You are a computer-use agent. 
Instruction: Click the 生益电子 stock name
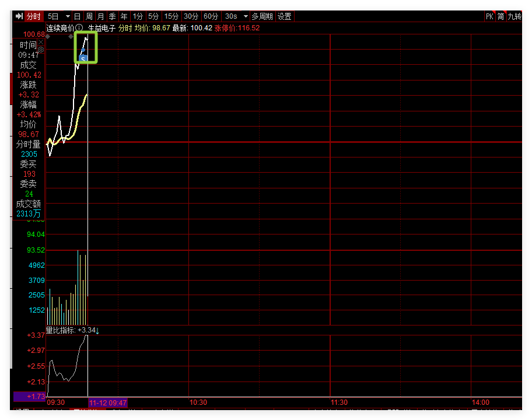point(101,28)
